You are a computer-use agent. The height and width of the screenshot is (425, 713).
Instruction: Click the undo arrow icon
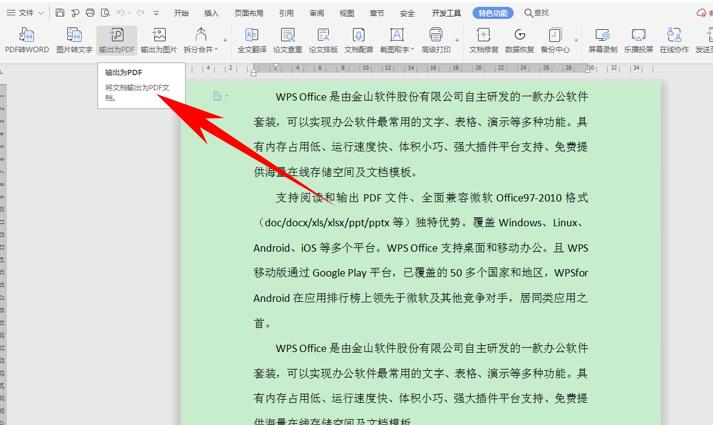click(121, 13)
